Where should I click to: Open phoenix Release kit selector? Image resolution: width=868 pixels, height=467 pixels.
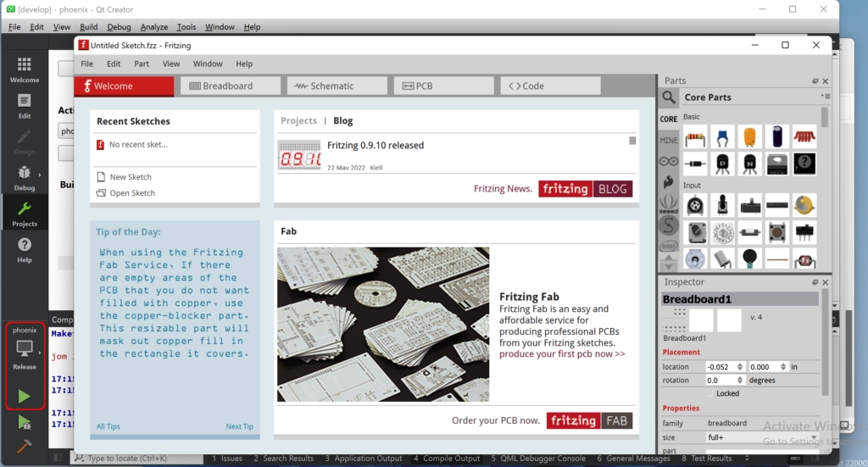[x=25, y=348]
